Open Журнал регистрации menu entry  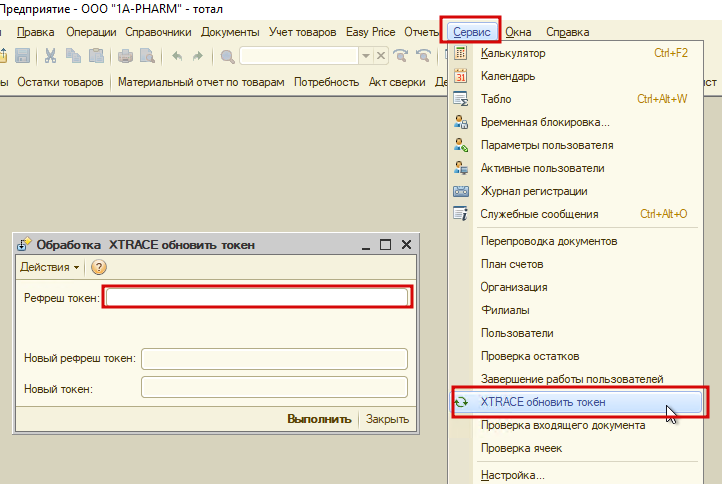pos(576,191)
